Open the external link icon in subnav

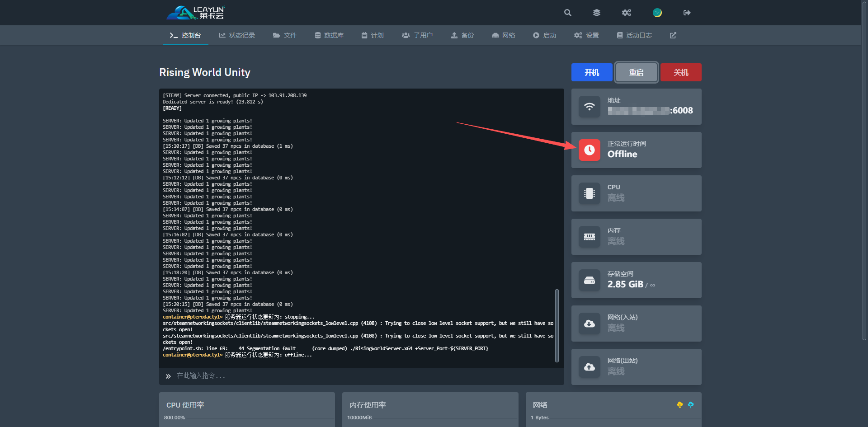673,35
